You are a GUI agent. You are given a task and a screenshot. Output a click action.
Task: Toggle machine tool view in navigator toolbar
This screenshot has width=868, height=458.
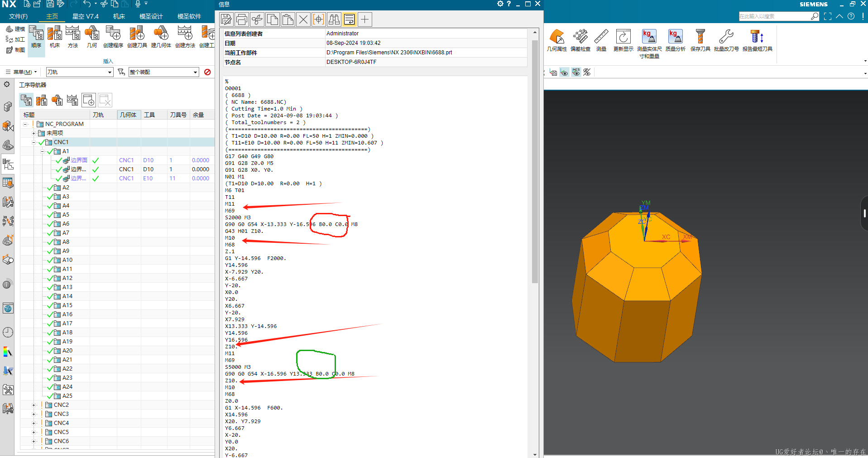click(42, 100)
